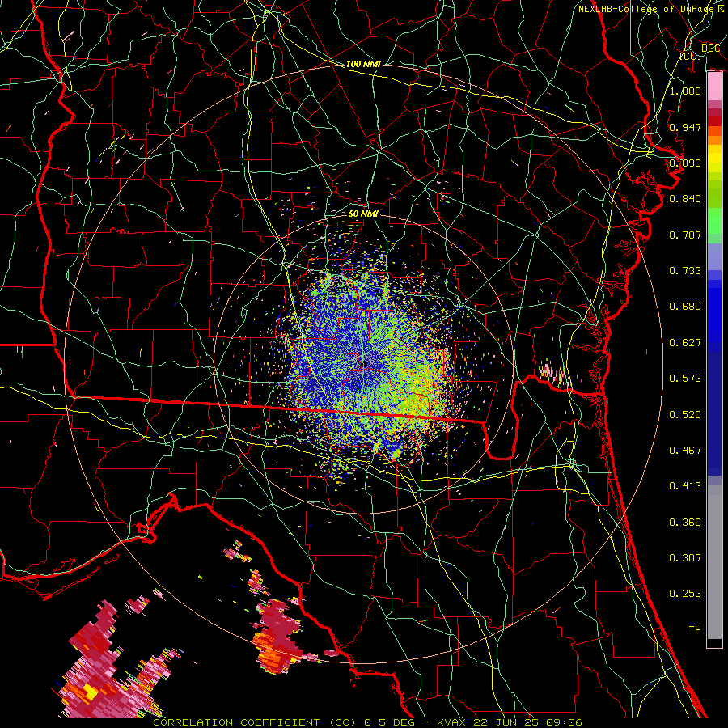Click the 0.947 legend value

click(x=685, y=127)
